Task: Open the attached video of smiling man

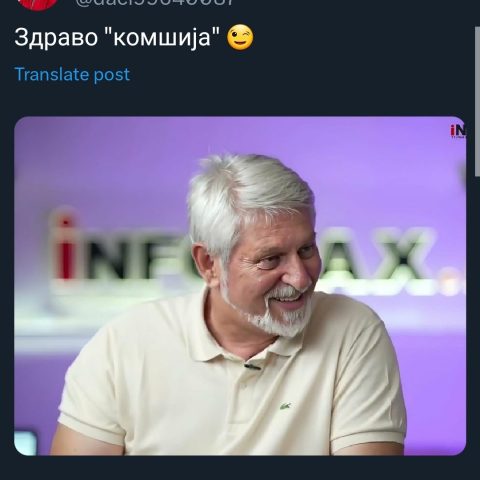Action: (240, 286)
